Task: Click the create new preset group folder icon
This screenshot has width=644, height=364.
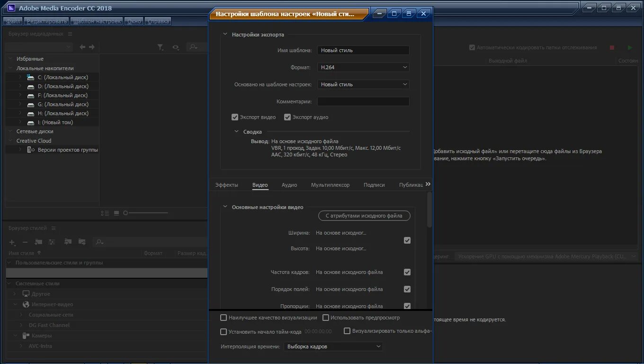Action: [x=39, y=242]
